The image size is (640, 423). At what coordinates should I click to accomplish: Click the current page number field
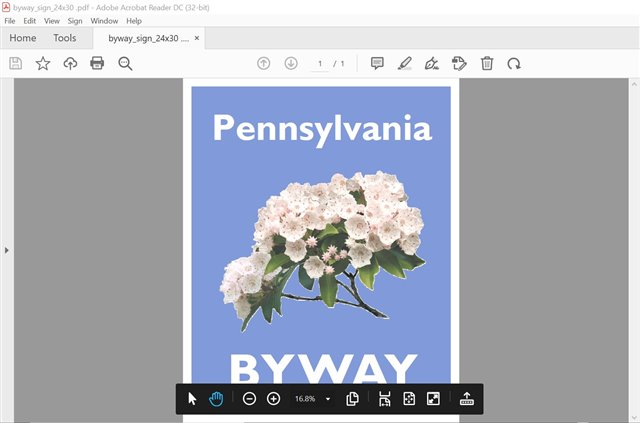[x=320, y=64]
